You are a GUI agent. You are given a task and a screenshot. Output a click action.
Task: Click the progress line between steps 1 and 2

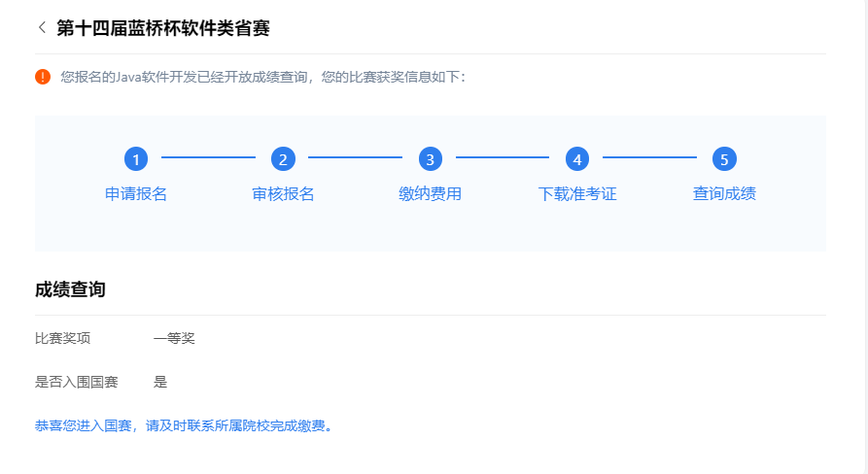tap(209, 157)
